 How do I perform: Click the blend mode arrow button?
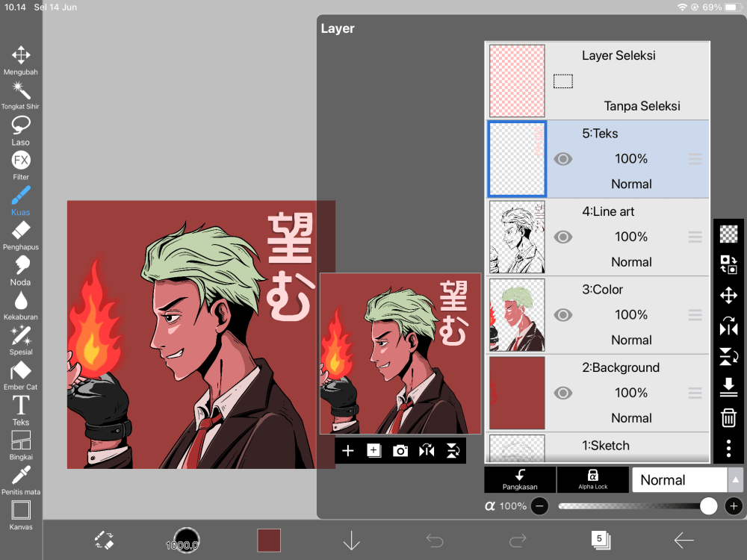point(735,479)
